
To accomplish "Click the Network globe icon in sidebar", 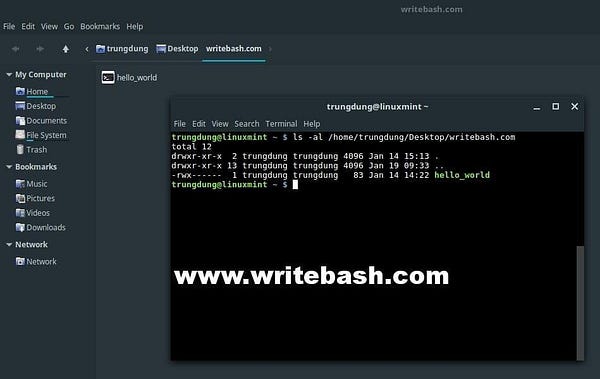I will tap(20, 261).
